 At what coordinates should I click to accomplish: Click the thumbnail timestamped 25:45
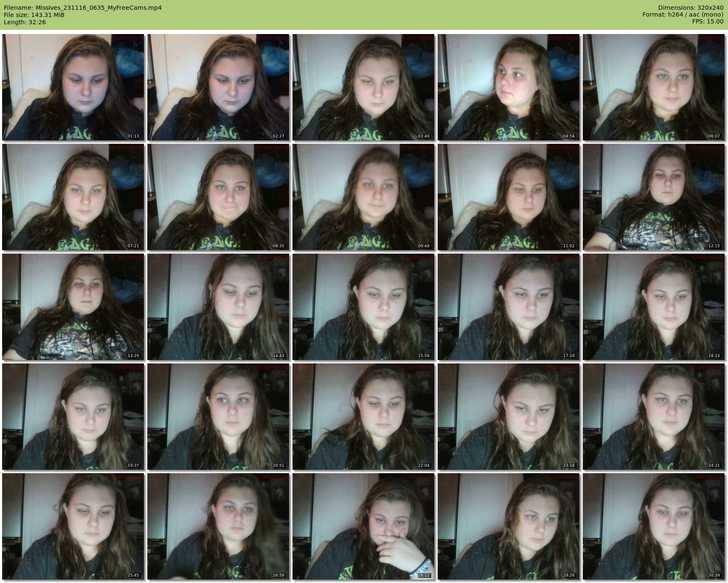tap(73, 526)
